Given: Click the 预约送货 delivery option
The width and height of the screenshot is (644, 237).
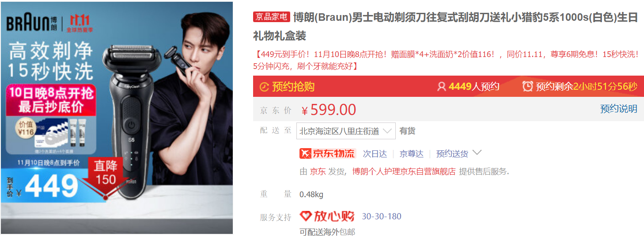Looking at the screenshot, I should 452,154.
